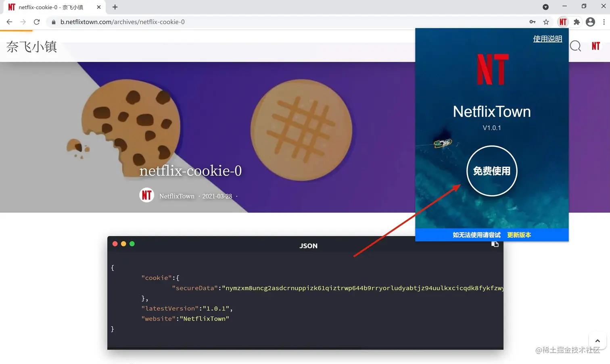Click the secureData value string
Viewport: 610px width, 364px height.
click(x=363, y=288)
